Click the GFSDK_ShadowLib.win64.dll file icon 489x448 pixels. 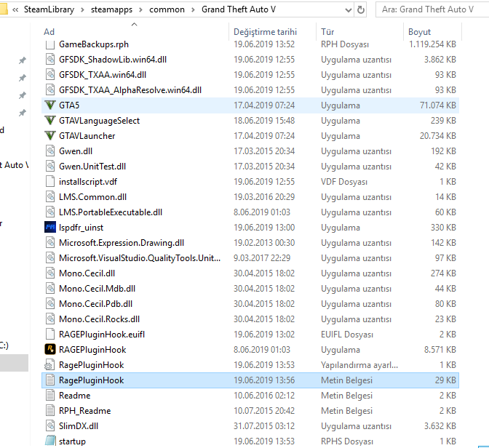pos(50,59)
